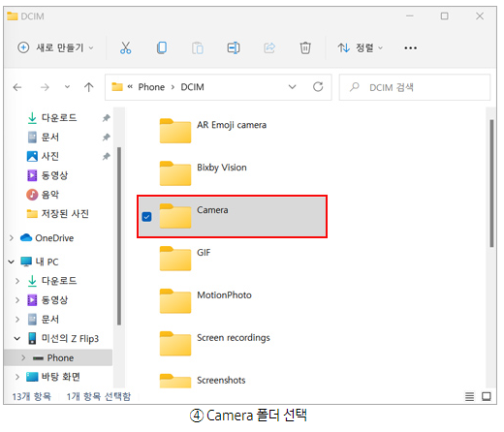
Task: Click the Delete trash can icon
Action: (305, 47)
